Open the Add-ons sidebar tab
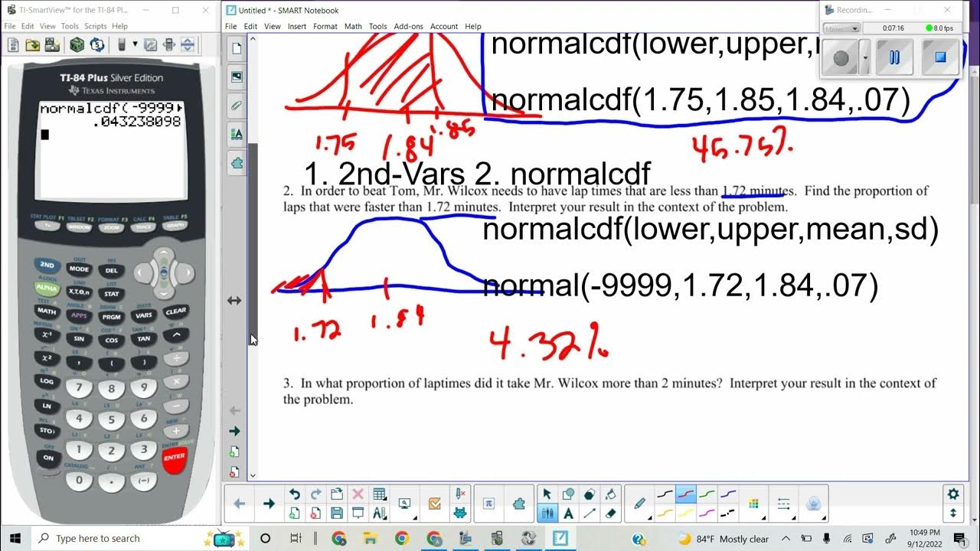The width and height of the screenshot is (980, 551). pyautogui.click(x=236, y=162)
